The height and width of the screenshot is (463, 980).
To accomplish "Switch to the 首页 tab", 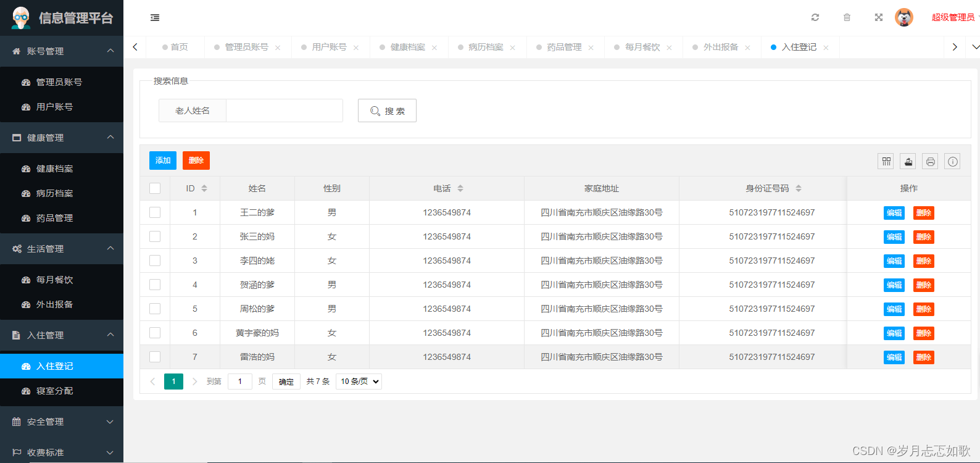I will coord(175,47).
